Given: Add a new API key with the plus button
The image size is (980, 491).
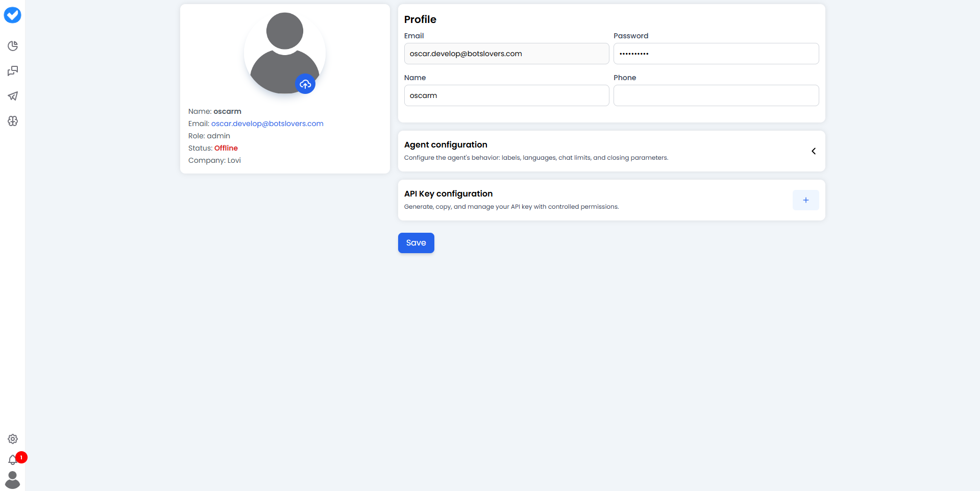Looking at the screenshot, I should click(805, 200).
